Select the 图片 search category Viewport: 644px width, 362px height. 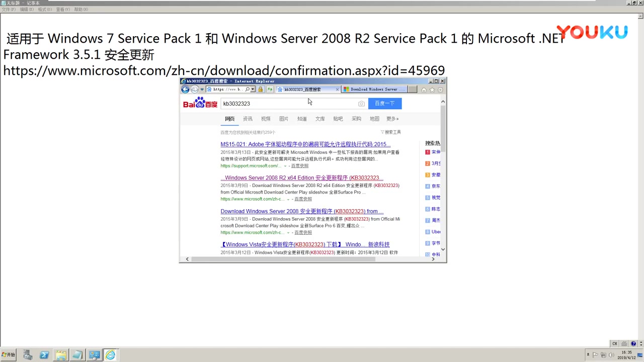284,119
